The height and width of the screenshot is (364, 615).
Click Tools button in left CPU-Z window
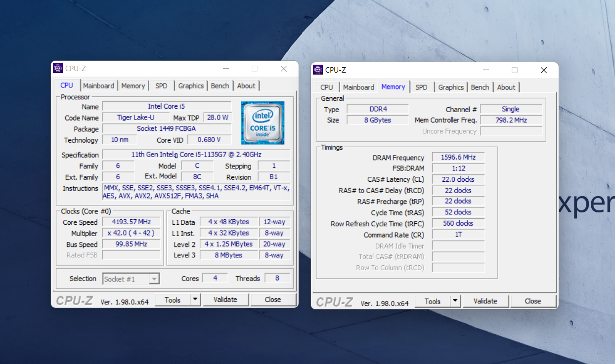[x=173, y=300]
